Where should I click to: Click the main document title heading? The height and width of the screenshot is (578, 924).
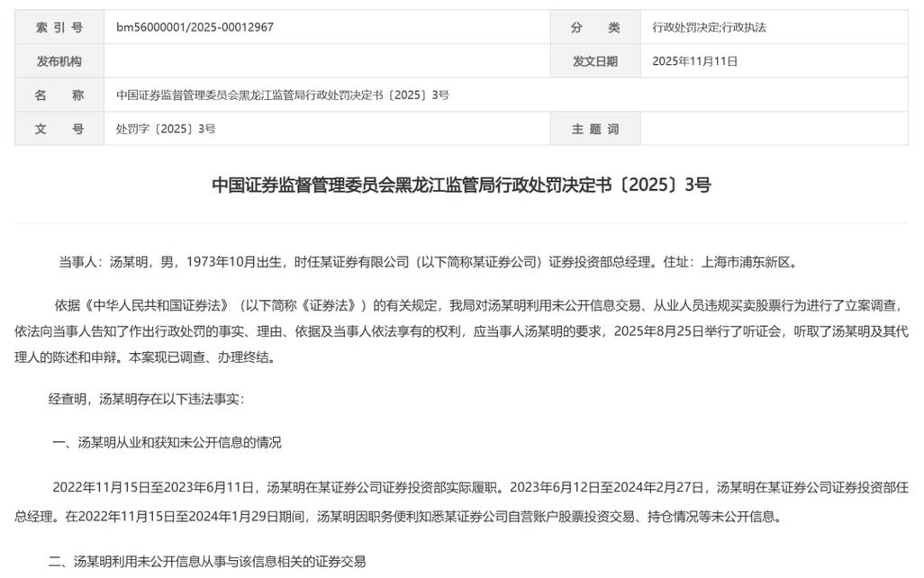(462, 185)
